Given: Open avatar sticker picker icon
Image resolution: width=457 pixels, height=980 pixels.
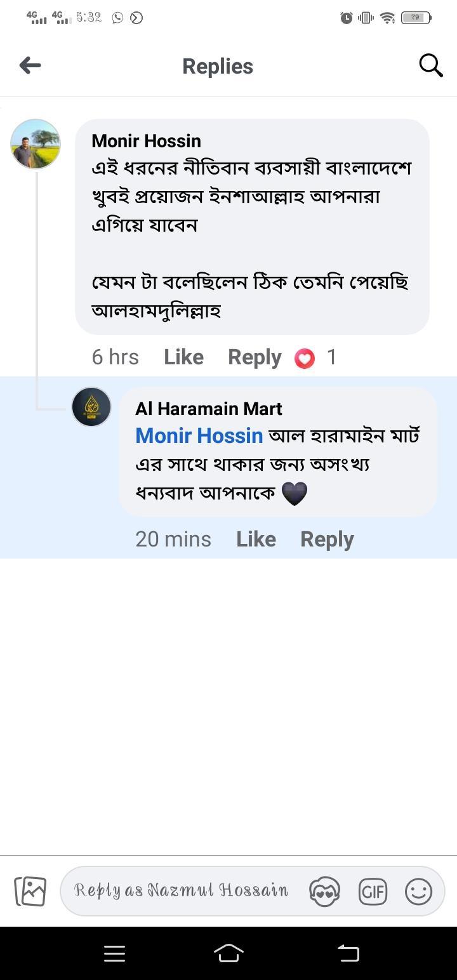Looking at the screenshot, I should 324,891.
